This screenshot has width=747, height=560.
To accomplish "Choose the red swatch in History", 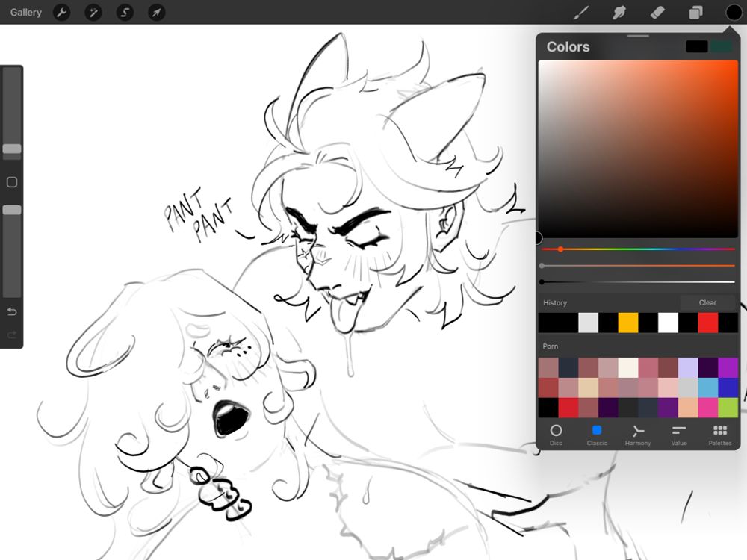I will tap(708, 323).
